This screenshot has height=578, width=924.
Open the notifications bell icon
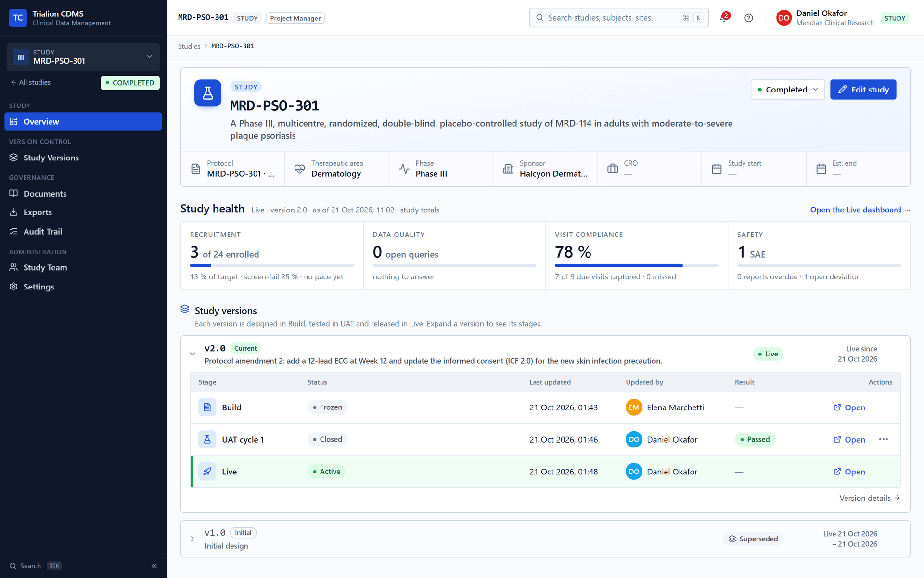(724, 18)
